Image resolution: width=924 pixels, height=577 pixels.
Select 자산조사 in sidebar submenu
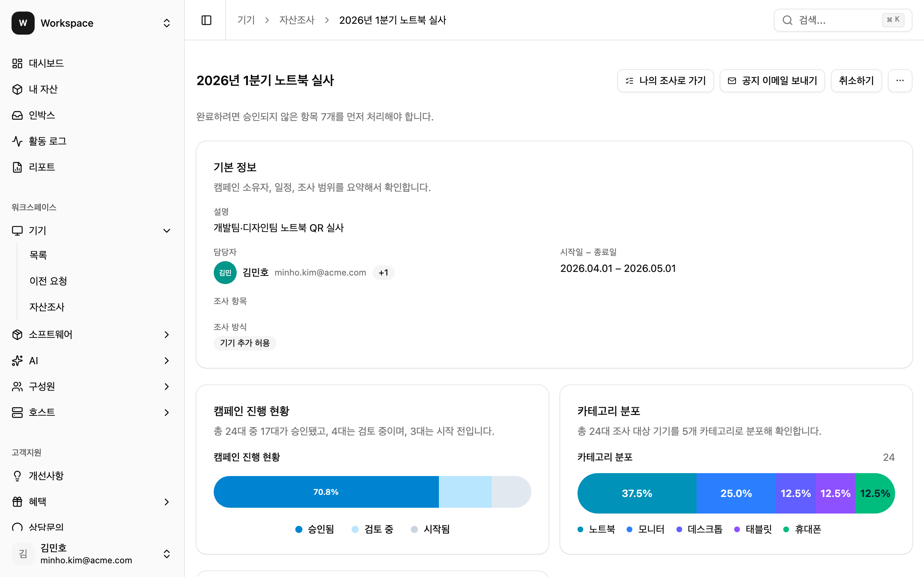pos(47,307)
